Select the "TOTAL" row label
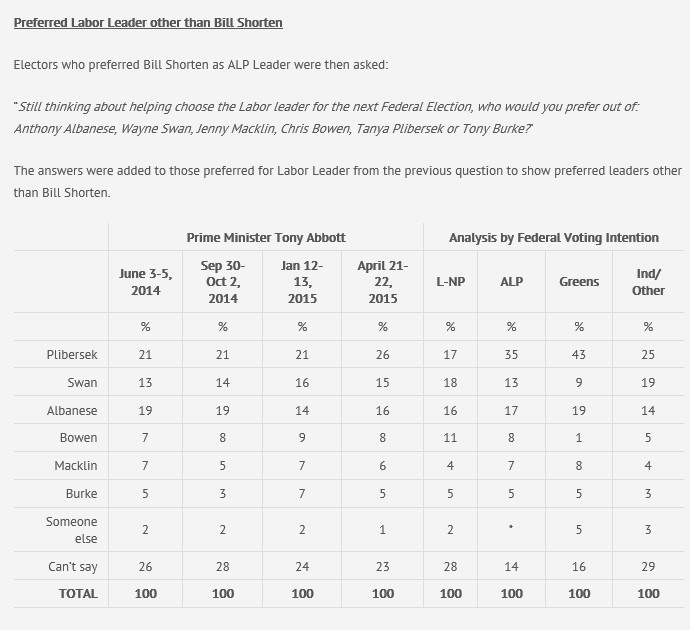Screen dimensions: 690x630 (78, 593)
